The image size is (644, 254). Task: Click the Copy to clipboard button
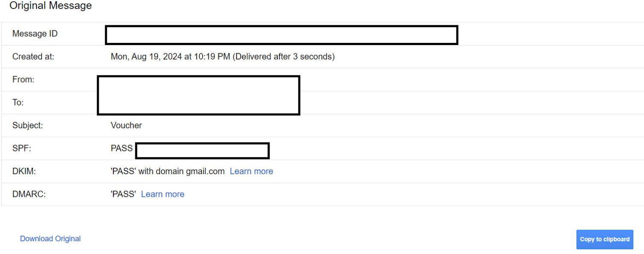(x=605, y=239)
